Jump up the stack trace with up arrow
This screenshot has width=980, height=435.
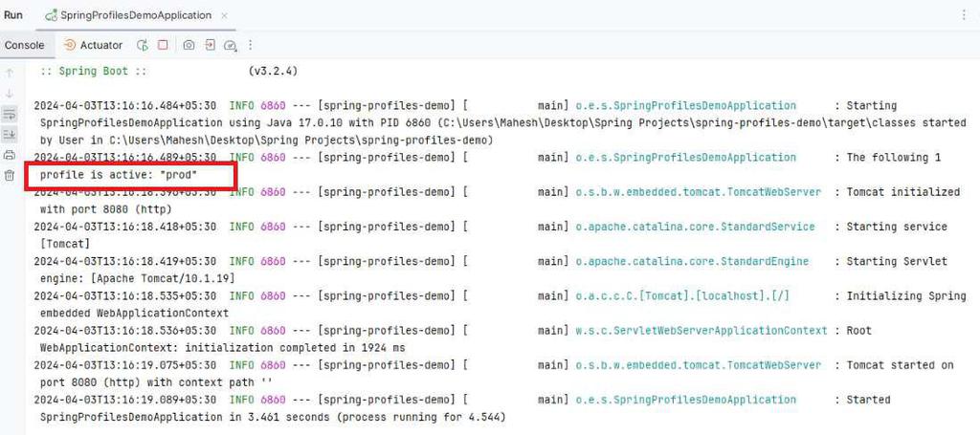click(x=10, y=73)
